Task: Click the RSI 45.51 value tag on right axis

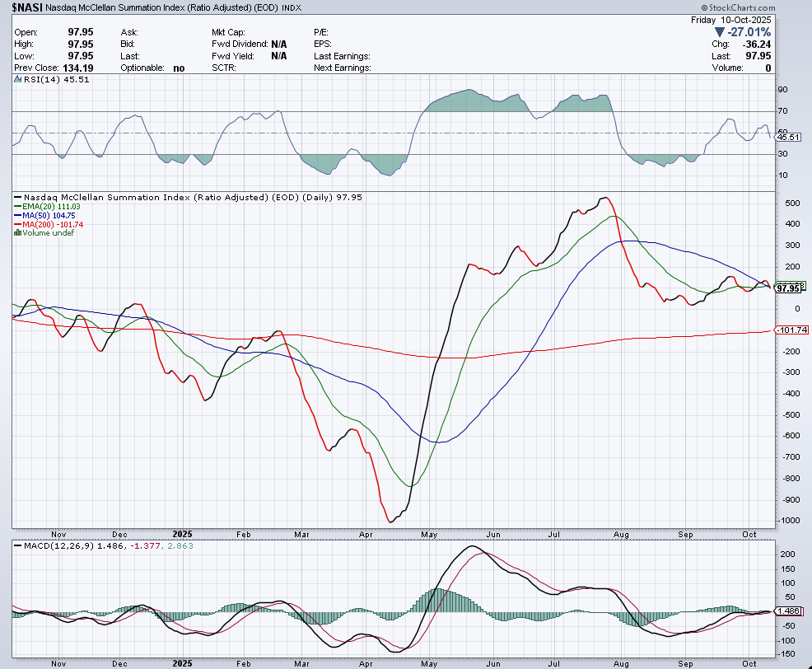Action: (788, 138)
